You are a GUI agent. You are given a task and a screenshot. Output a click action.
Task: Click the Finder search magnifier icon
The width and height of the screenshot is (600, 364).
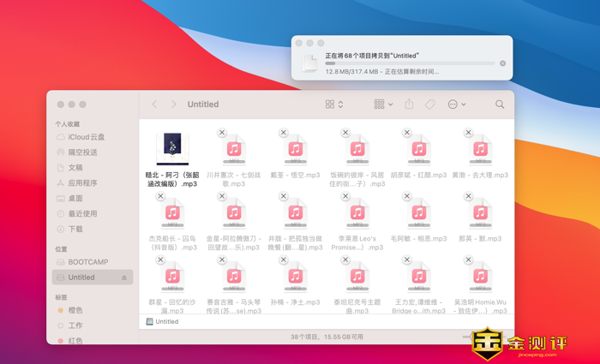tap(500, 104)
